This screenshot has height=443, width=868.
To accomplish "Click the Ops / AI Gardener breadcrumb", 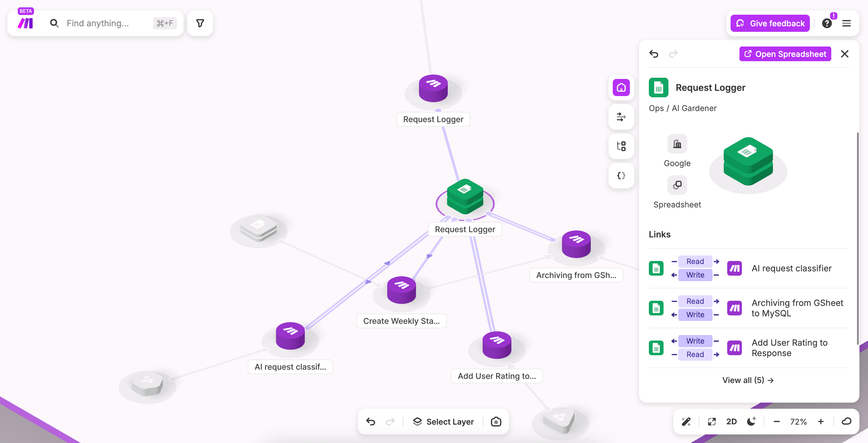I will (x=682, y=108).
